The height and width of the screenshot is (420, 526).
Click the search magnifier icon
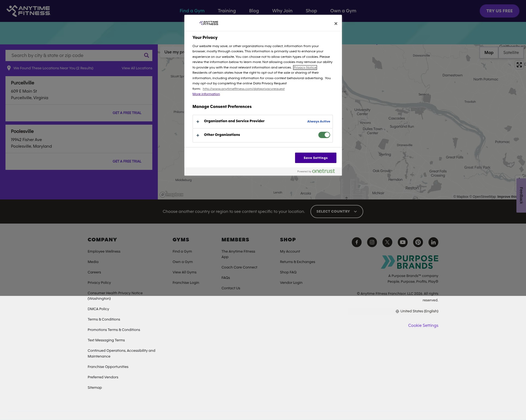147,55
